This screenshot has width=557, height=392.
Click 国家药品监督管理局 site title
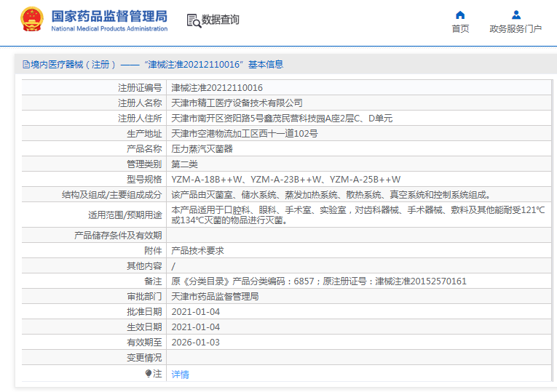(x=109, y=16)
